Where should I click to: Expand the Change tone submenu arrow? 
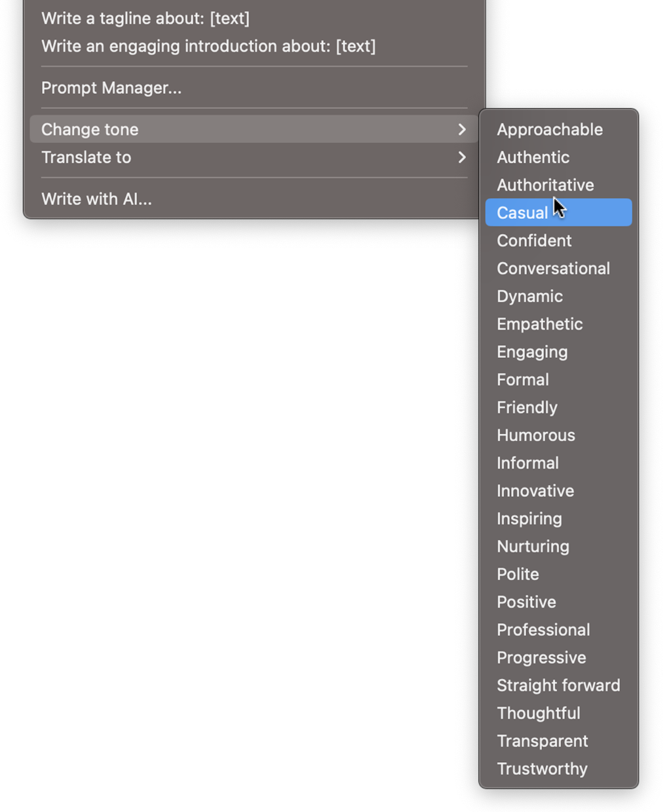click(462, 129)
